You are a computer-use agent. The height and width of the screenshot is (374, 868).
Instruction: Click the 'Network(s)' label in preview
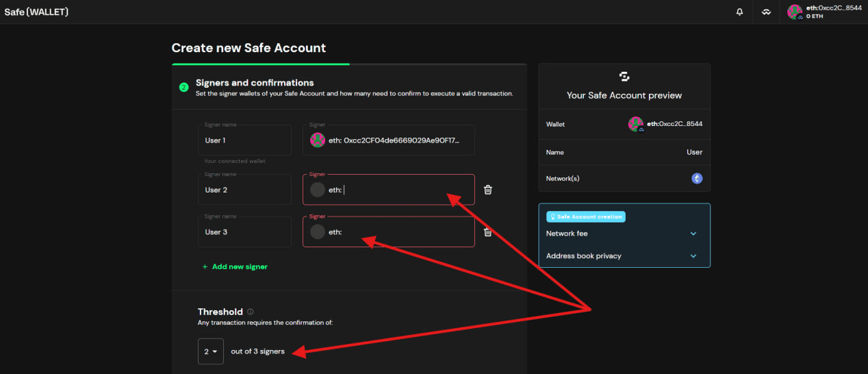click(563, 178)
